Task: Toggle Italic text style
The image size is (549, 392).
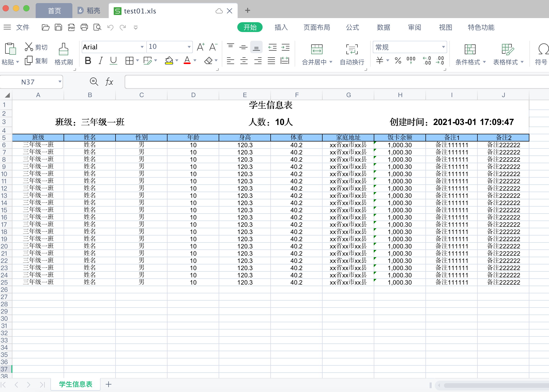Action: [101, 61]
